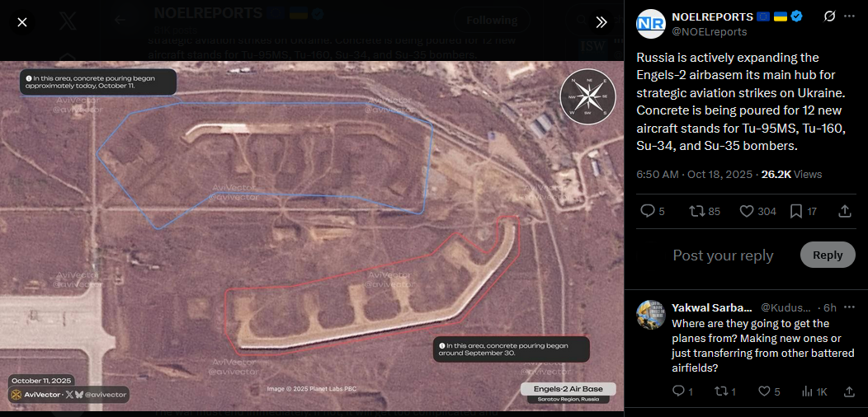Share the Yakwal Sarba comment

click(x=849, y=391)
